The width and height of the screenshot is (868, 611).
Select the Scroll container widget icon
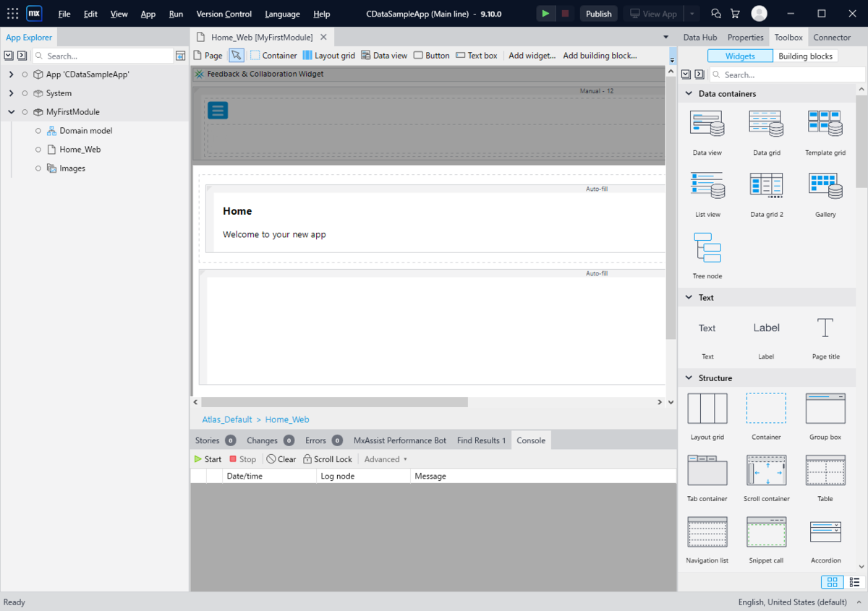click(x=766, y=470)
